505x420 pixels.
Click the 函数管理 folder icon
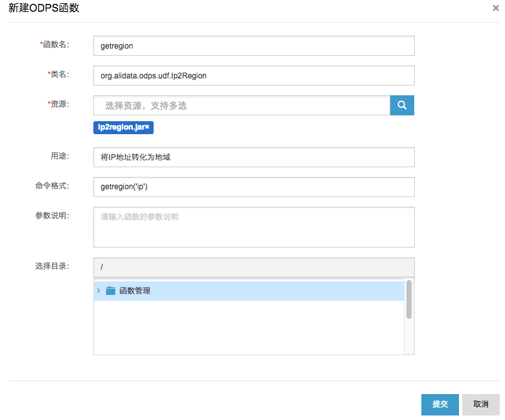(x=111, y=291)
